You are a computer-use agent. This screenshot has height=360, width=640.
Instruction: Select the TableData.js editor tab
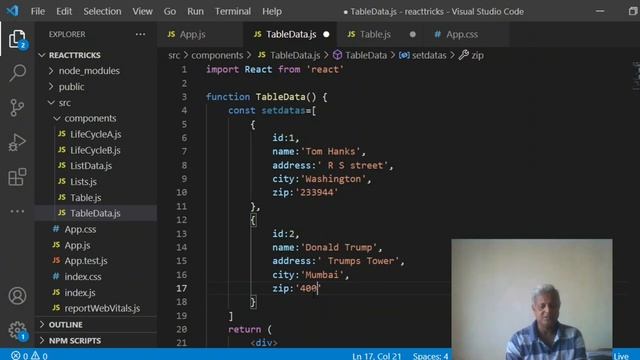(x=291, y=34)
